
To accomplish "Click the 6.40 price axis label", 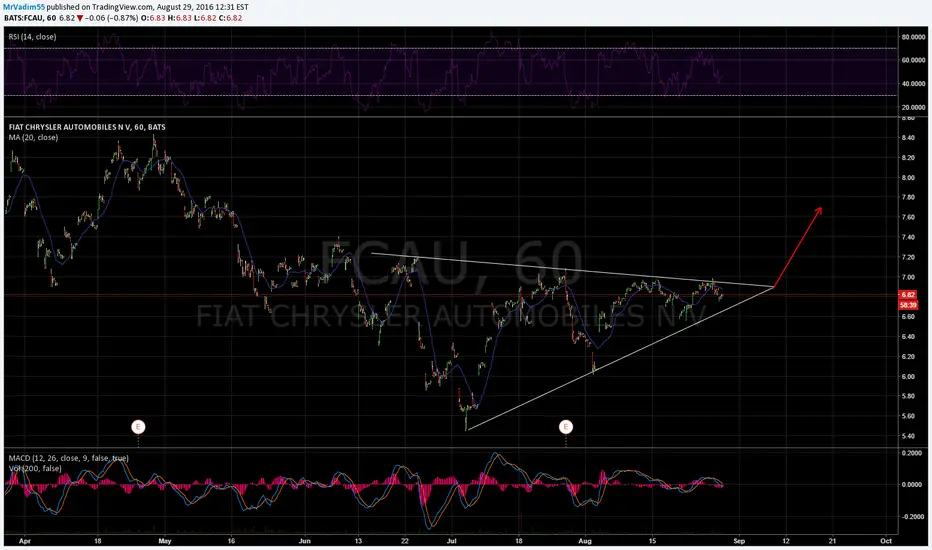I will coord(908,337).
